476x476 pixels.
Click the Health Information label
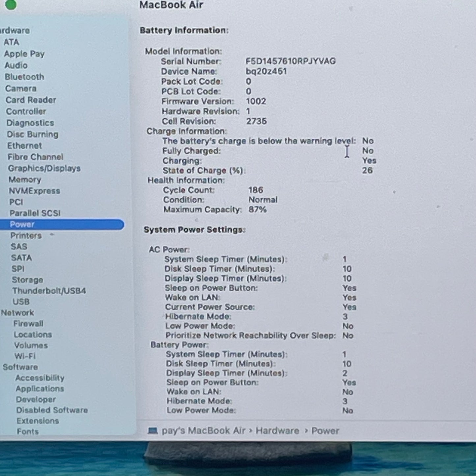click(186, 180)
